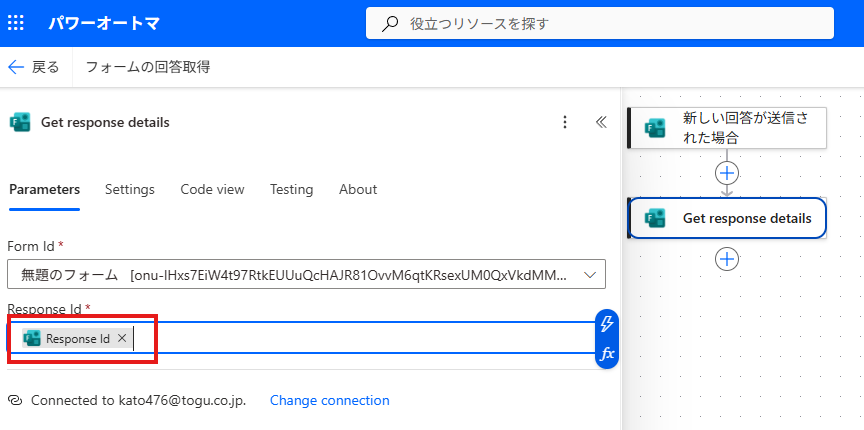Open the Testing tab

(291, 190)
